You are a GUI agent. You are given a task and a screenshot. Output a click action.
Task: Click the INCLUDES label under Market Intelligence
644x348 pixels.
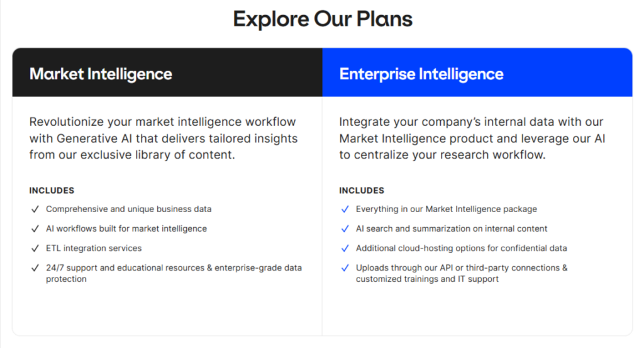click(x=52, y=190)
